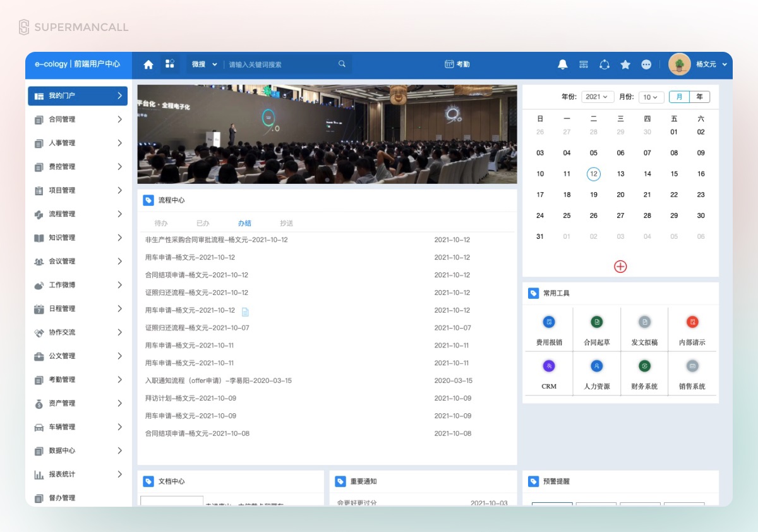Image resolution: width=758 pixels, height=532 pixels.
Task: Open the app grid icon beside home
Action: [x=170, y=64]
